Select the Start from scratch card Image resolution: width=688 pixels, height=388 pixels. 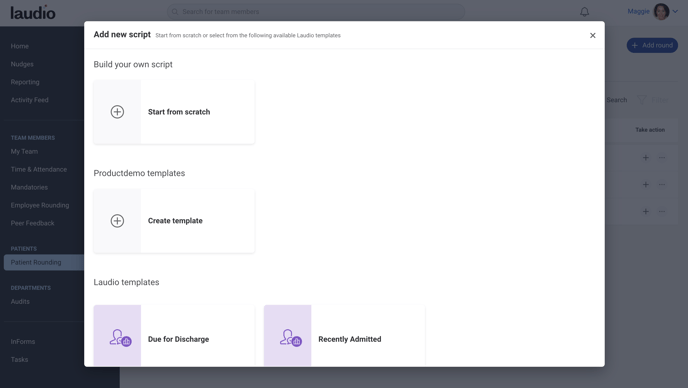174,112
